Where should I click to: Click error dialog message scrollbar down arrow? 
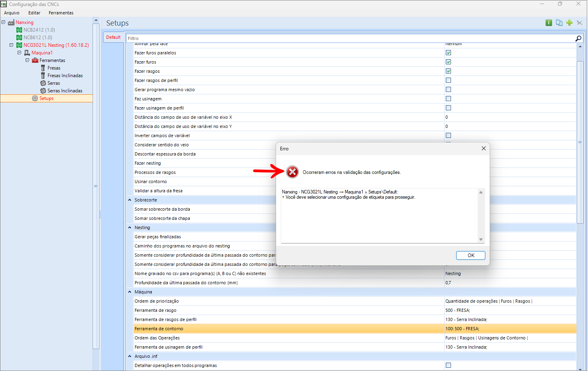[481, 239]
